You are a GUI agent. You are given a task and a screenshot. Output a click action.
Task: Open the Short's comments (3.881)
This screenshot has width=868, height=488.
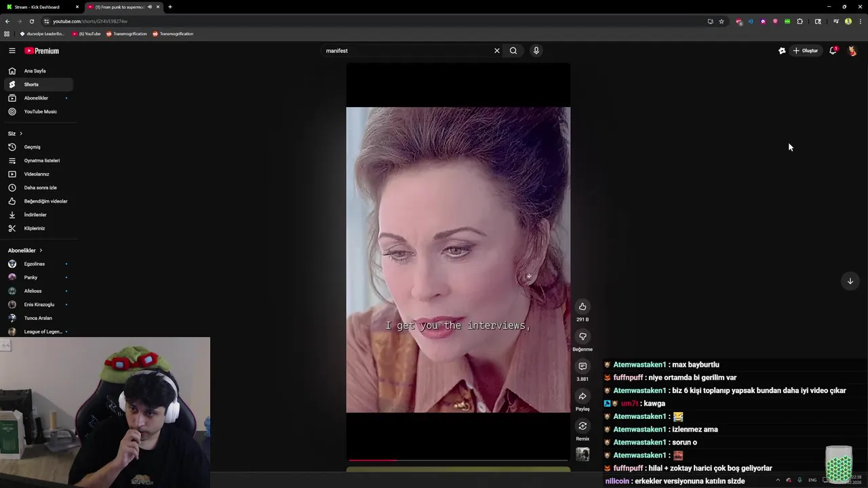pos(583,366)
